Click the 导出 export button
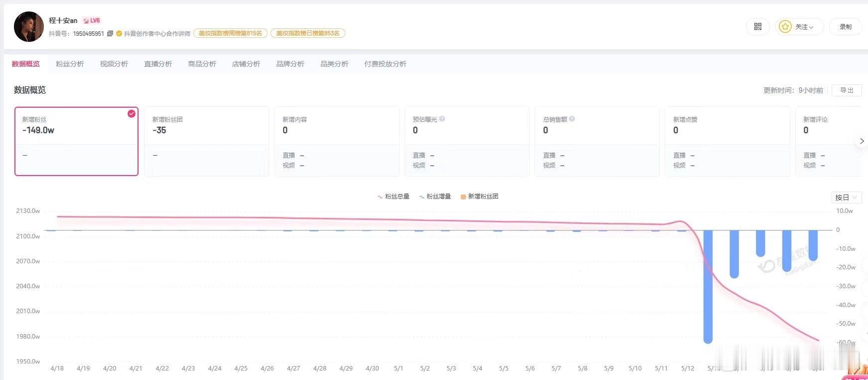 coord(847,90)
